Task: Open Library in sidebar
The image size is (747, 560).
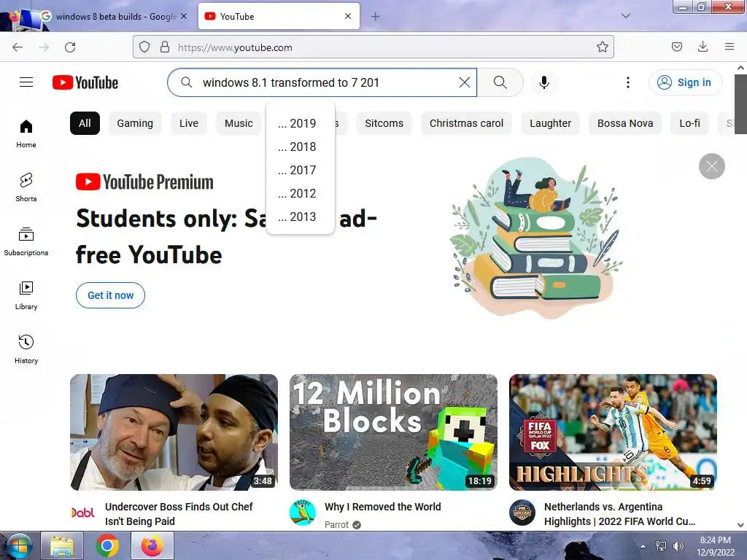Action: click(x=26, y=296)
